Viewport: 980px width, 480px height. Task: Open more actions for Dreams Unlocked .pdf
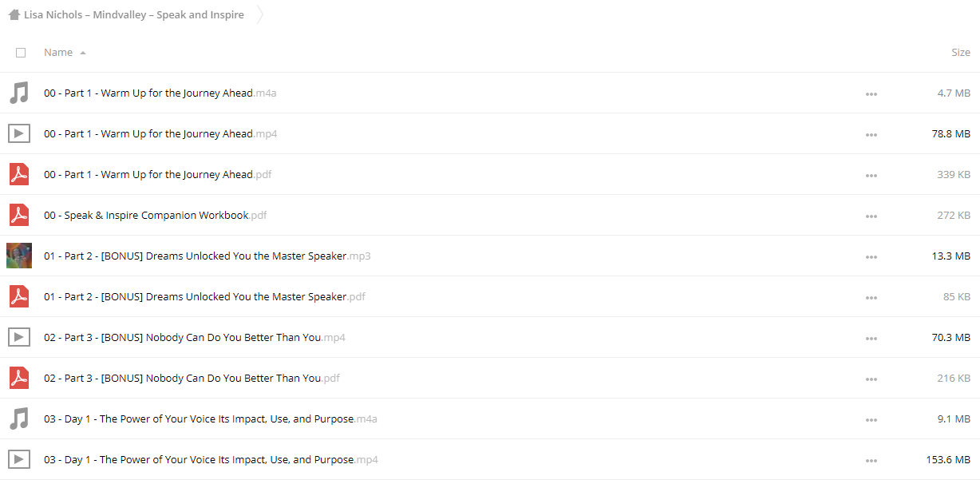(x=871, y=298)
